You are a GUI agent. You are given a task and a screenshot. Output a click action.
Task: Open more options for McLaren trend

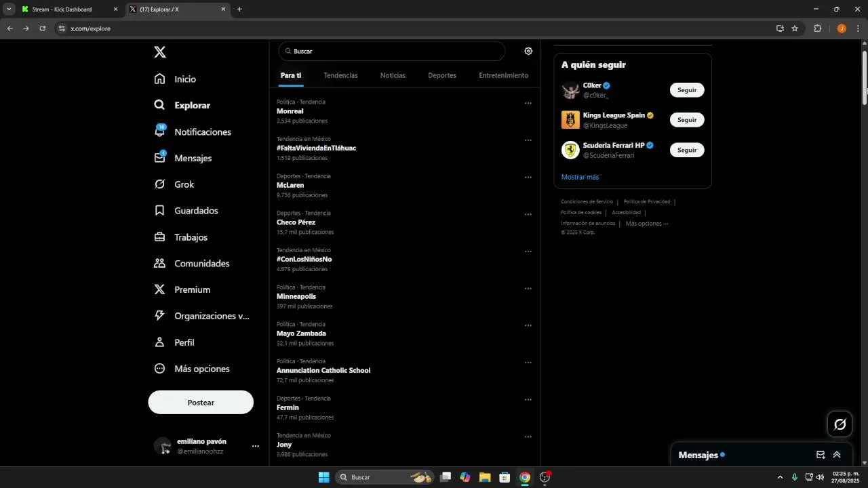tap(528, 178)
